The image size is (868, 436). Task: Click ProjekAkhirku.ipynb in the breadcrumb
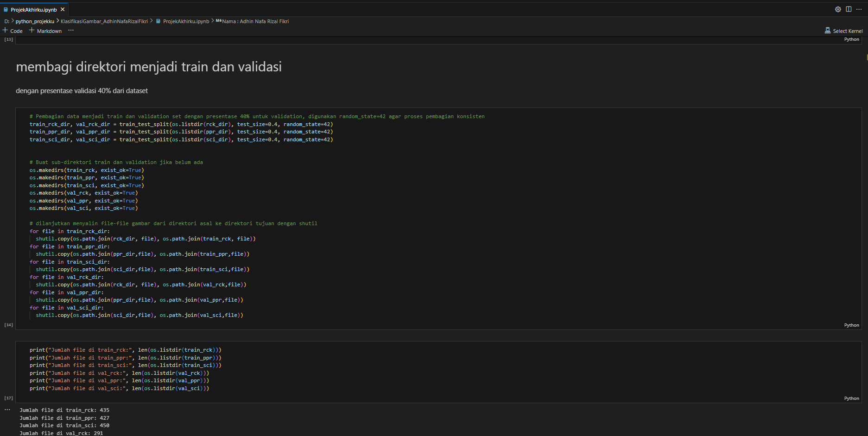(x=186, y=21)
